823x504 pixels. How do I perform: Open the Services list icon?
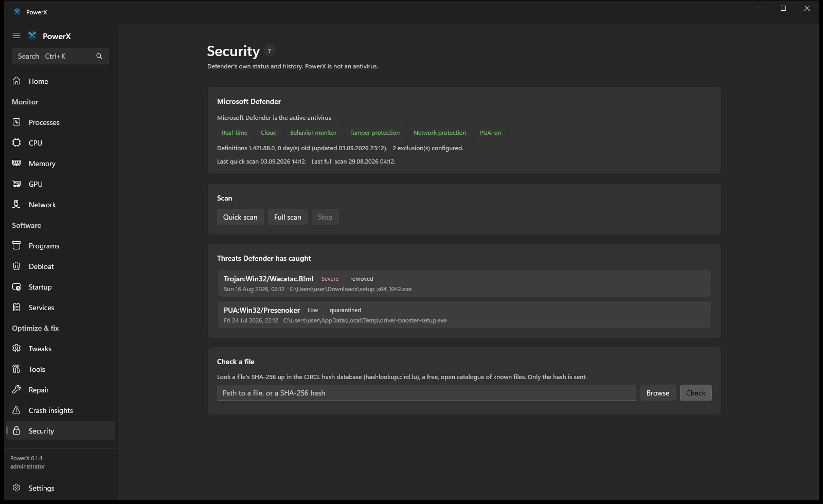click(16, 307)
